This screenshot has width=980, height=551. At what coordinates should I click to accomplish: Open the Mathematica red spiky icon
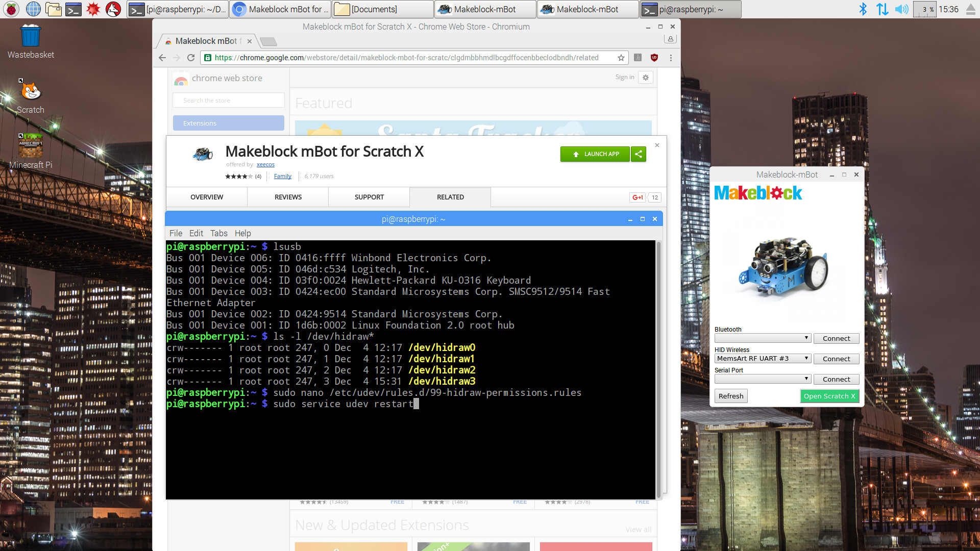tap(93, 9)
